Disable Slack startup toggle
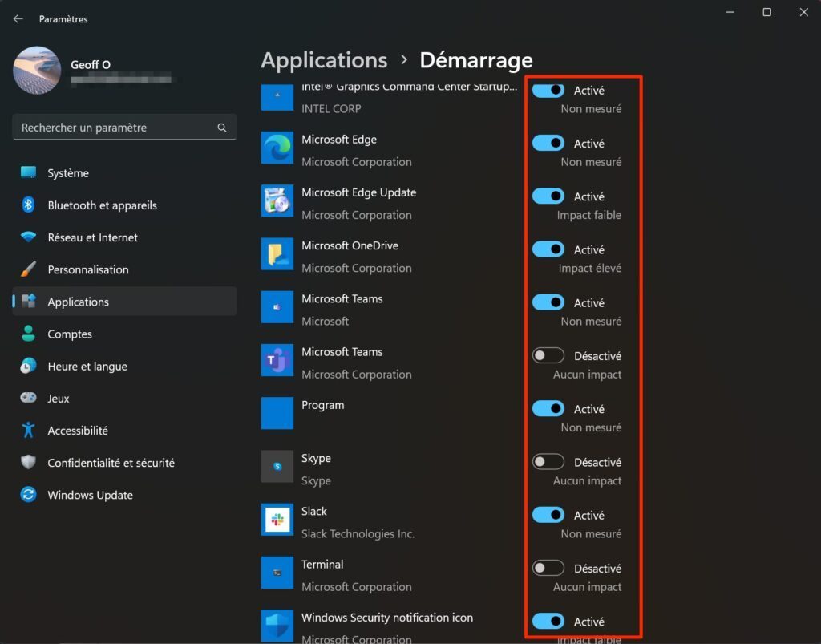Viewport: 821px width, 644px height. pos(548,515)
